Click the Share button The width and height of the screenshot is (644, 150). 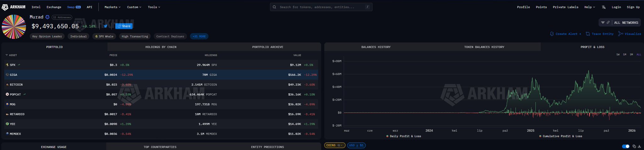tap(124, 26)
